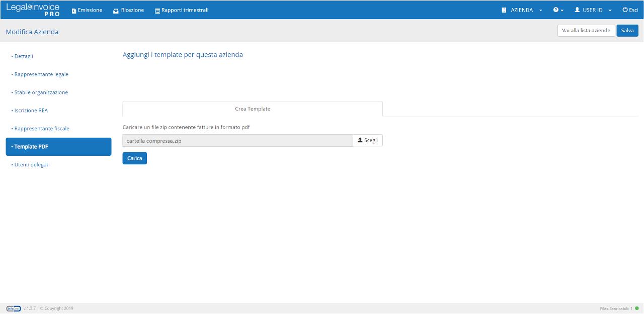Expand the AZIENDA dropdown
Viewport: 644px width, 314px height.
[522, 10]
